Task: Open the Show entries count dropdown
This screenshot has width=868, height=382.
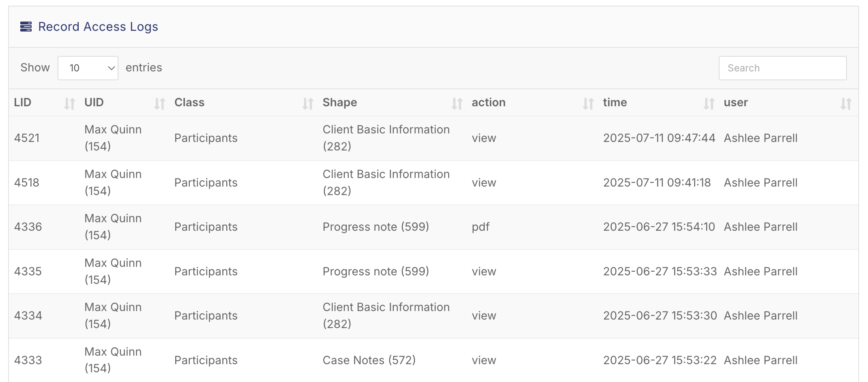Action: (x=88, y=68)
